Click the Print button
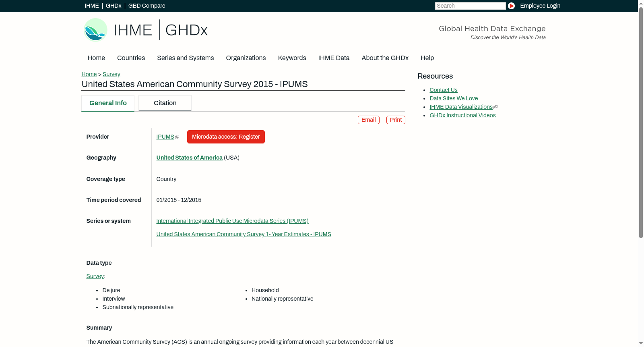This screenshot has width=644, height=347. pos(396,120)
